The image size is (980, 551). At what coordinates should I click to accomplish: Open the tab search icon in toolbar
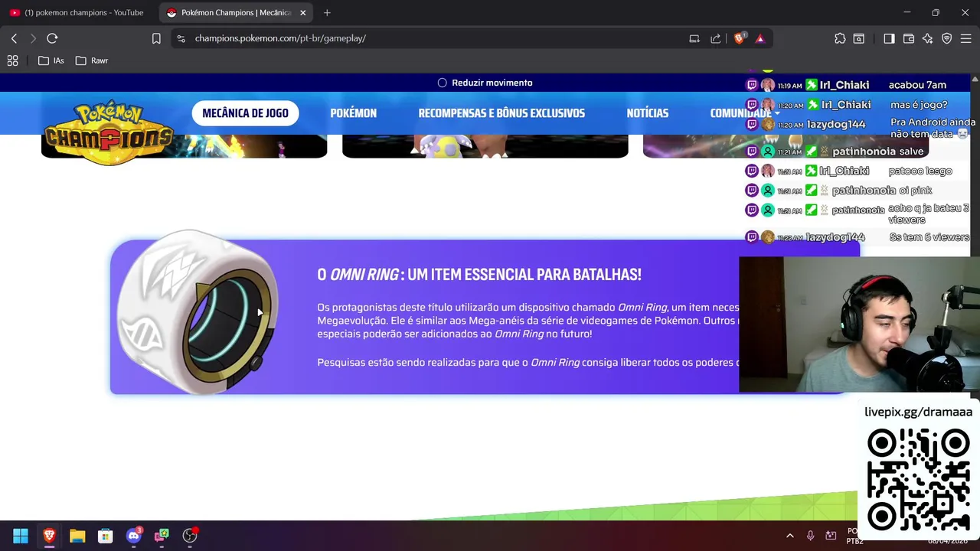click(x=859, y=38)
